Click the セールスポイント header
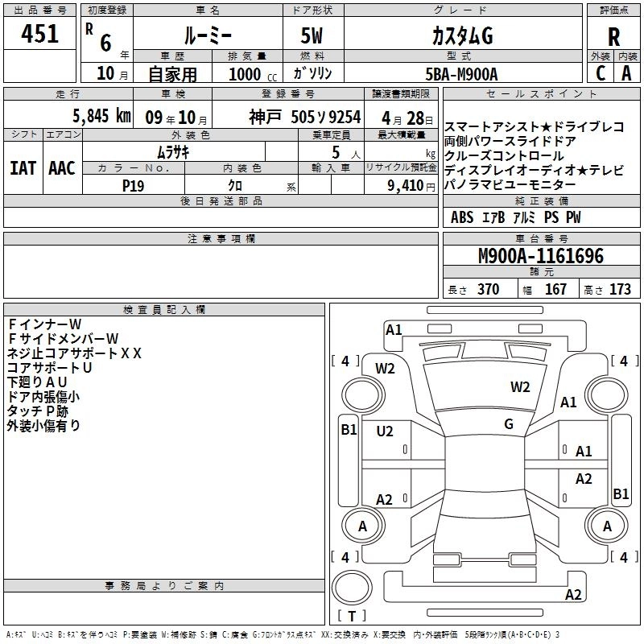Image resolution: width=644 pixels, height=644 pixels. point(541,94)
